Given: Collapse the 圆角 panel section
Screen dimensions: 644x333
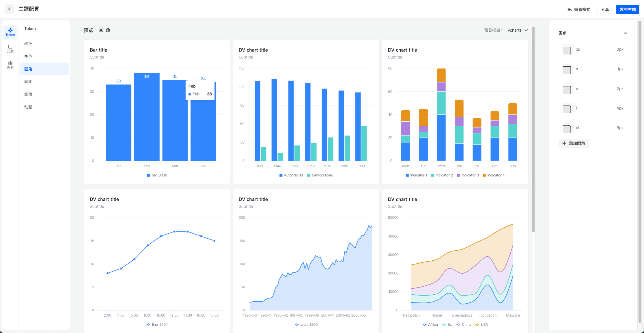Looking at the screenshot, I should pyautogui.click(x=626, y=33).
